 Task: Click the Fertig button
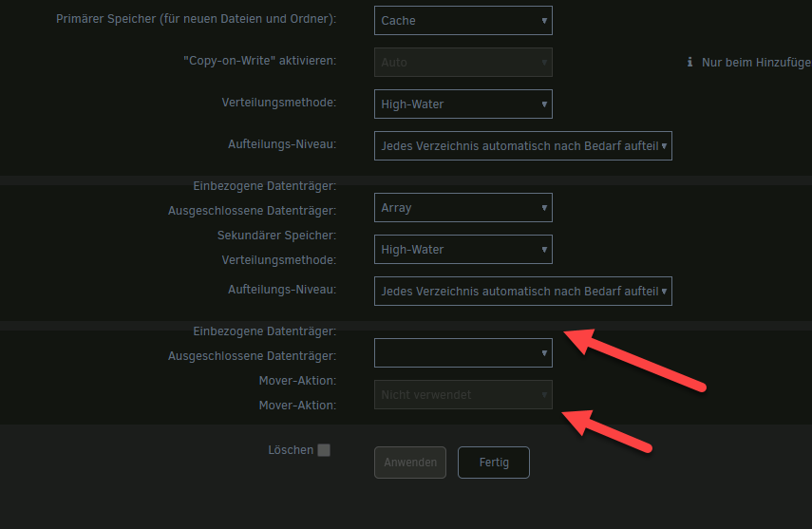[x=494, y=463]
